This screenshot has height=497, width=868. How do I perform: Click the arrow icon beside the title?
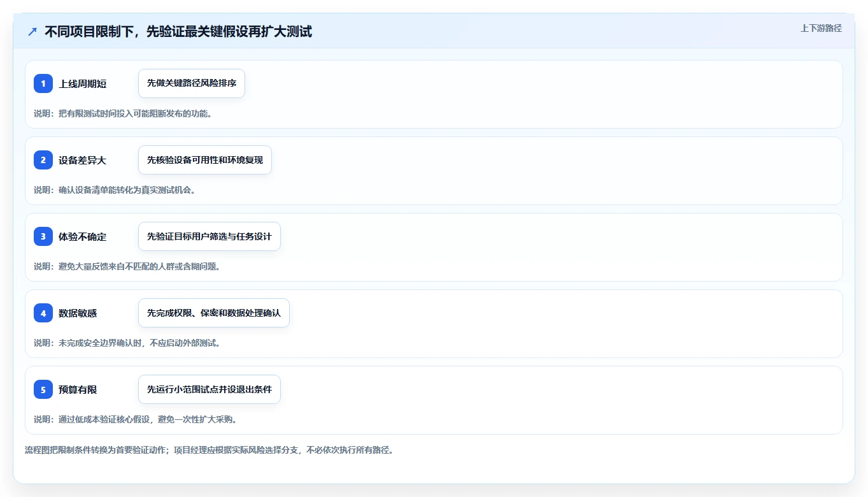pos(32,32)
